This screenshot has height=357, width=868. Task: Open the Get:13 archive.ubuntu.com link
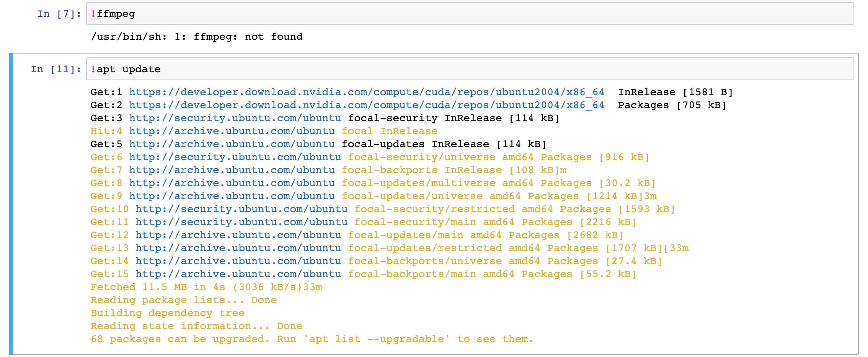click(238, 248)
